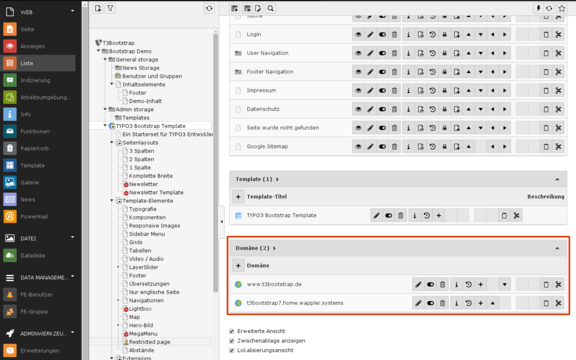This screenshot has height=360, width=576.
Task: Toggle hide switch on Impressum row
Action: coord(382,90)
